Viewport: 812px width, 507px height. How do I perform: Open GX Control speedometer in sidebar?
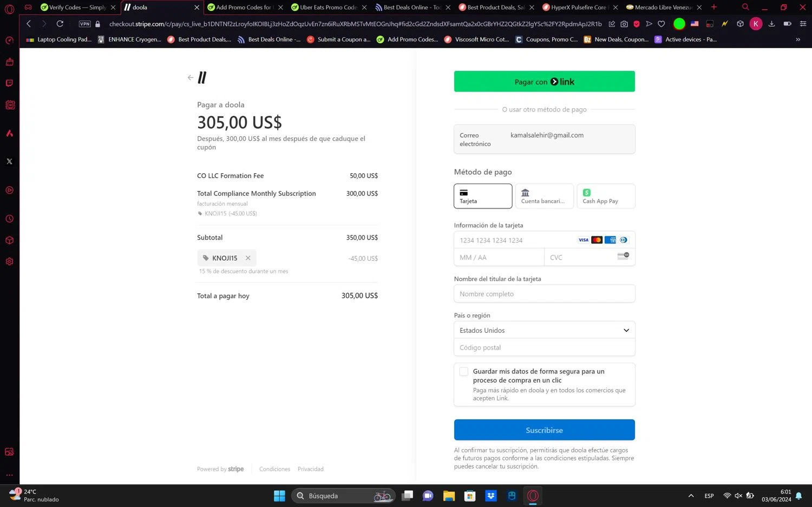9,41
